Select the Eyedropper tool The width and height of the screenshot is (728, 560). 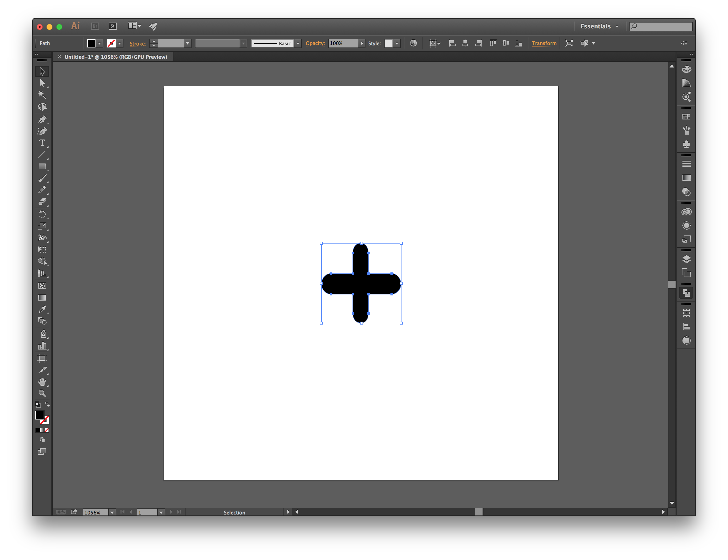[42, 309]
